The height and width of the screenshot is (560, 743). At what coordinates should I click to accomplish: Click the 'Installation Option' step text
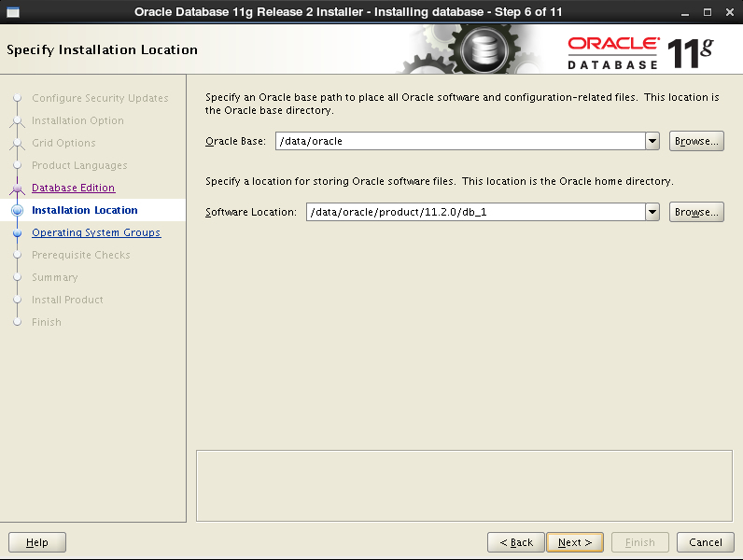tap(77, 120)
